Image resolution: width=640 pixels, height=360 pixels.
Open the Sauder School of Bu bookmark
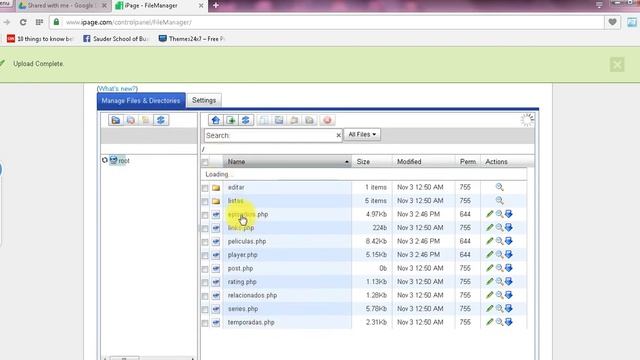pos(116,39)
